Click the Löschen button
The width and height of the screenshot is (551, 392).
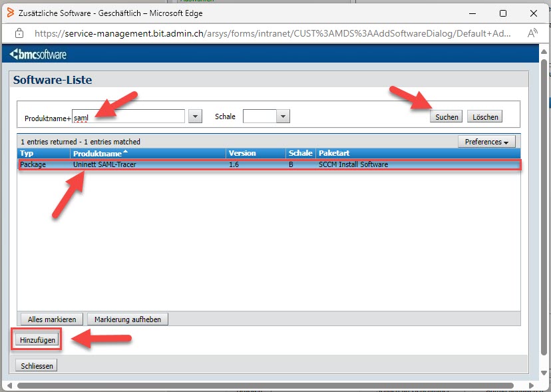coord(484,116)
